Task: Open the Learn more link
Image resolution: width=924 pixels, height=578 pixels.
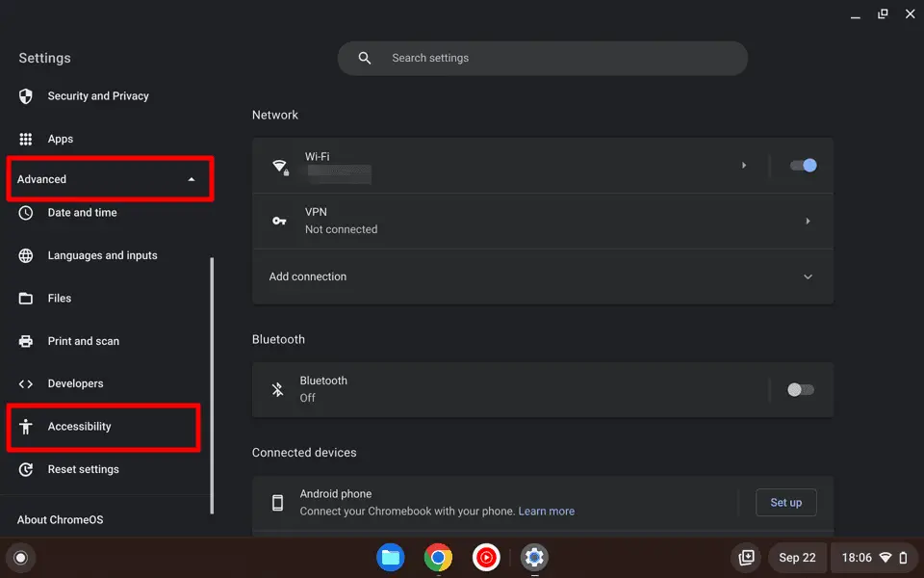Action: 547,511
